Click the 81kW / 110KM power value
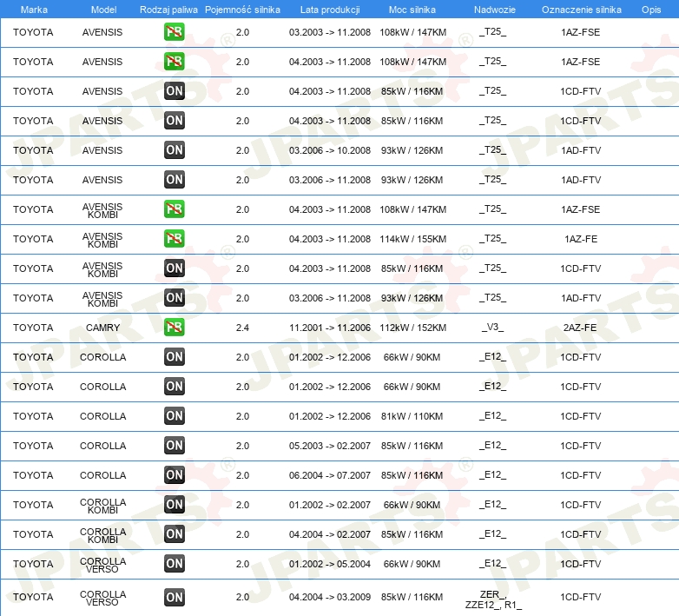679x616 pixels. (412, 416)
